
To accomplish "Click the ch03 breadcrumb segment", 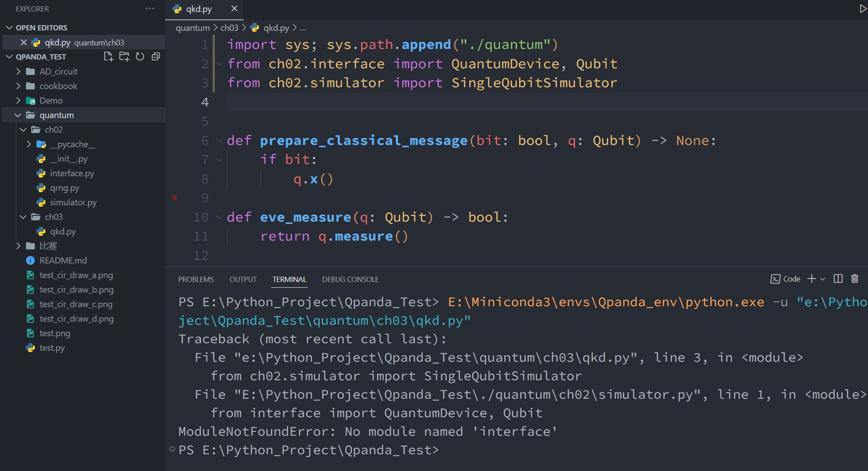I will [x=229, y=28].
